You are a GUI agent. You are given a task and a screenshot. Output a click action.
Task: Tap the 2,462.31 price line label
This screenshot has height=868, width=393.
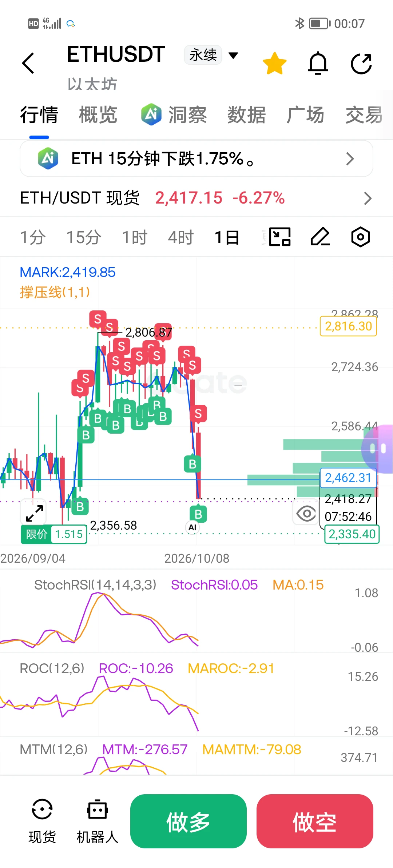[348, 478]
